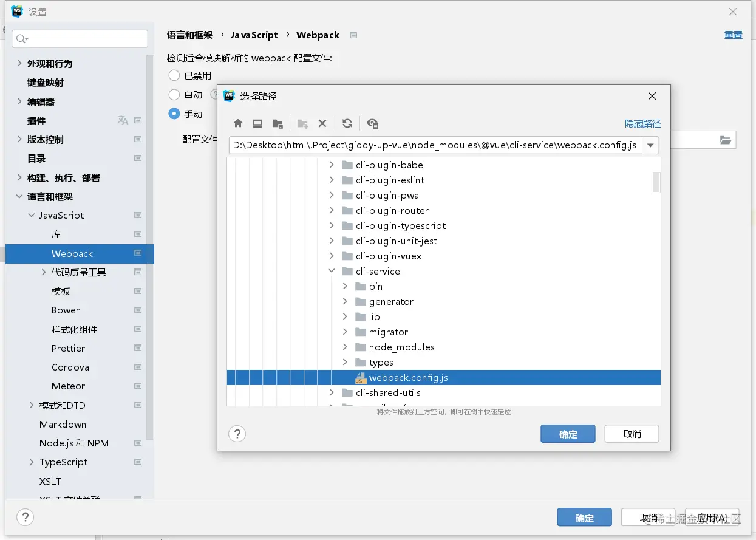Click file tree vertical scrollbar

tap(656, 182)
